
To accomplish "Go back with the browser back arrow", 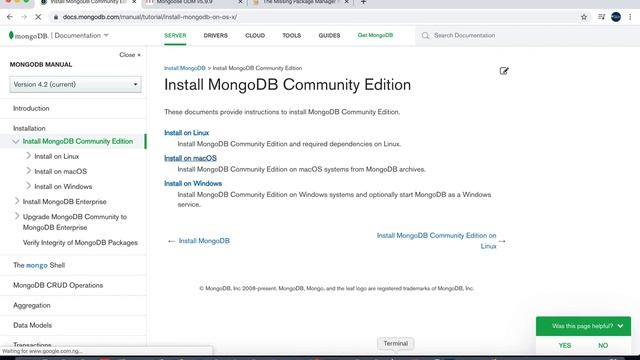I will tap(10, 17).
